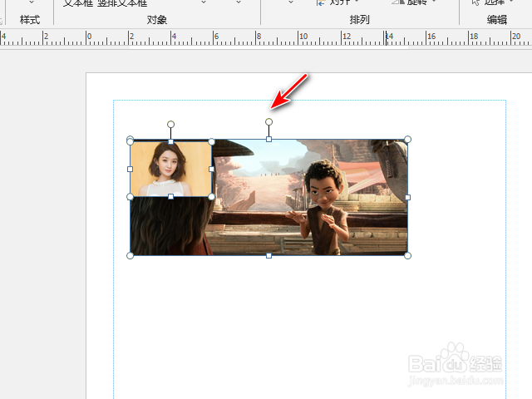This screenshot has width=532, height=399.
Task: Click the 排列 group label
Action: coord(360,20)
